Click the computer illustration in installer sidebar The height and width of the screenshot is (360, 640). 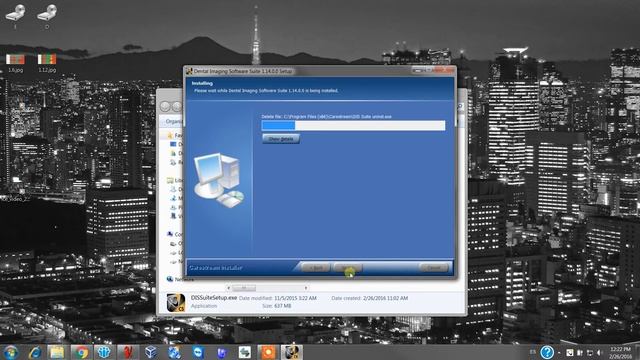(219, 180)
